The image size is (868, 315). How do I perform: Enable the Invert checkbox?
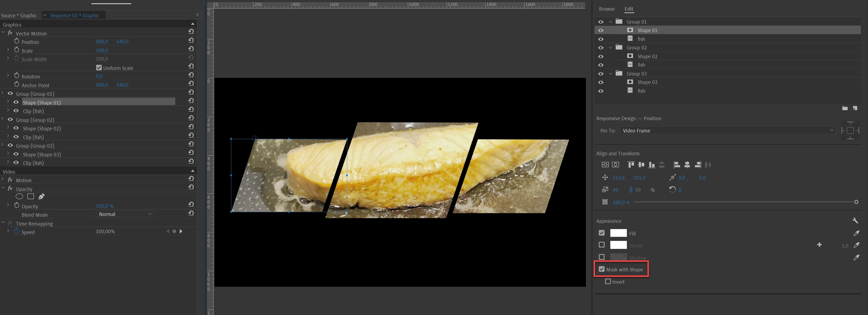point(608,282)
